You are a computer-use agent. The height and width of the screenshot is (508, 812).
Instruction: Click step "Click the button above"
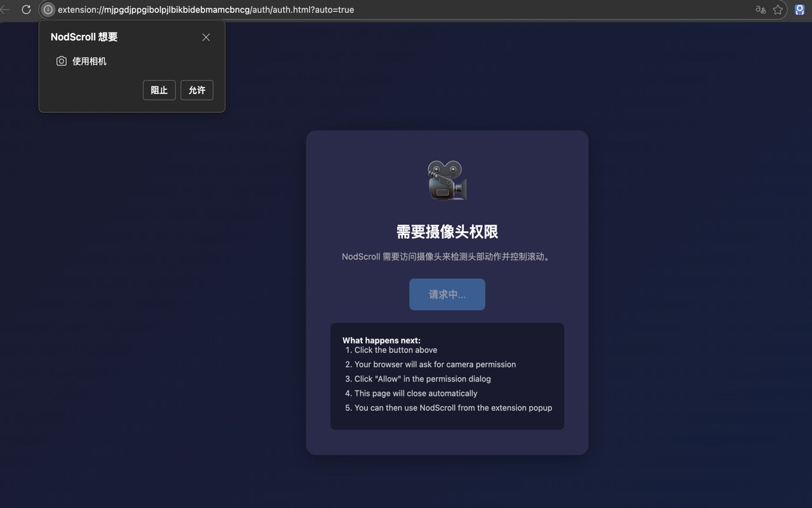396,350
